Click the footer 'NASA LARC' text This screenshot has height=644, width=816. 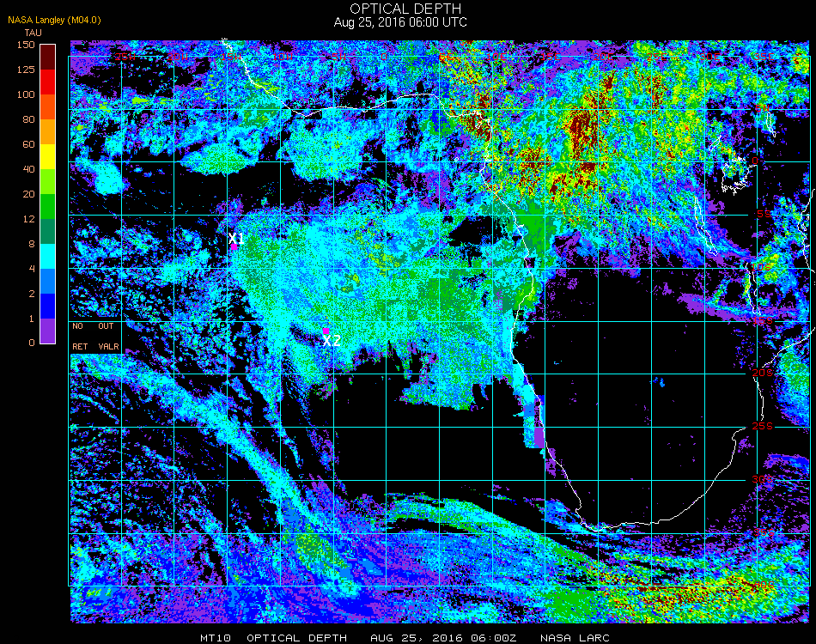point(575,638)
